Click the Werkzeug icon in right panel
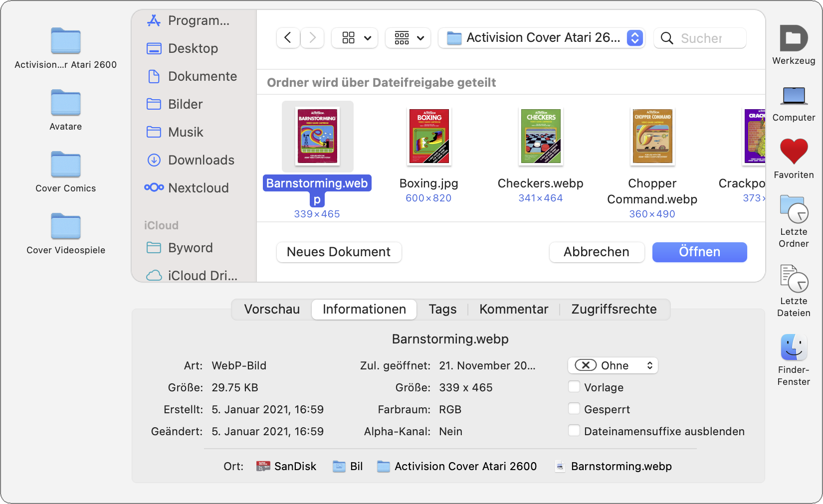The height and width of the screenshot is (504, 823). [x=794, y=38]
